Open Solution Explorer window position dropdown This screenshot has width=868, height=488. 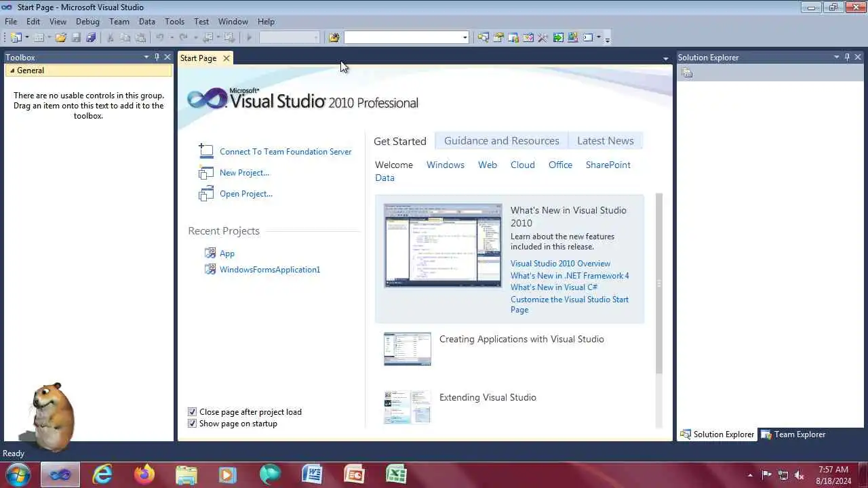836,58
